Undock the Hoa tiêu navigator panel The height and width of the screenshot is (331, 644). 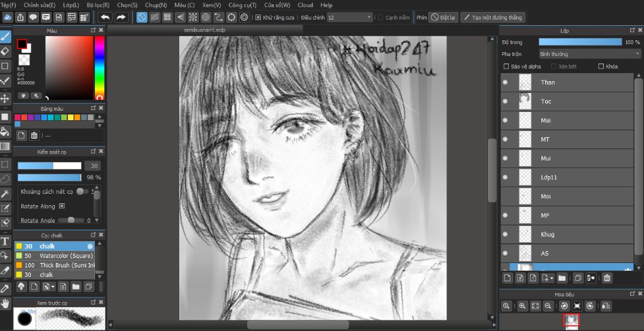click(x=633, y=294)
